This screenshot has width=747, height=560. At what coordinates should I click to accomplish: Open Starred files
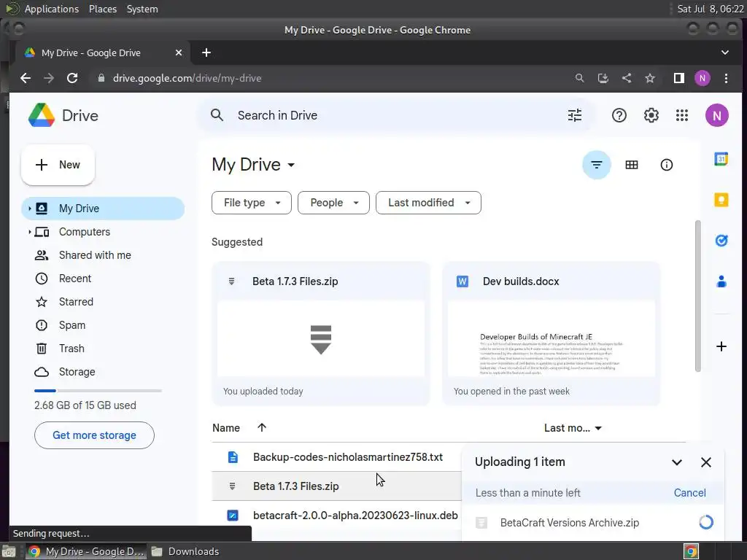pyautogui.click(x=103, y=302)
